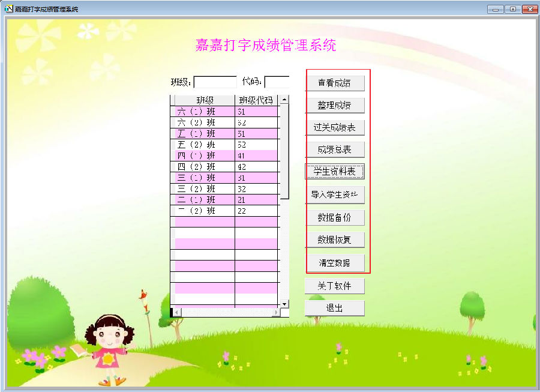
Task: Select row 四(2)班 in table
Action: (x=224, y=167)
